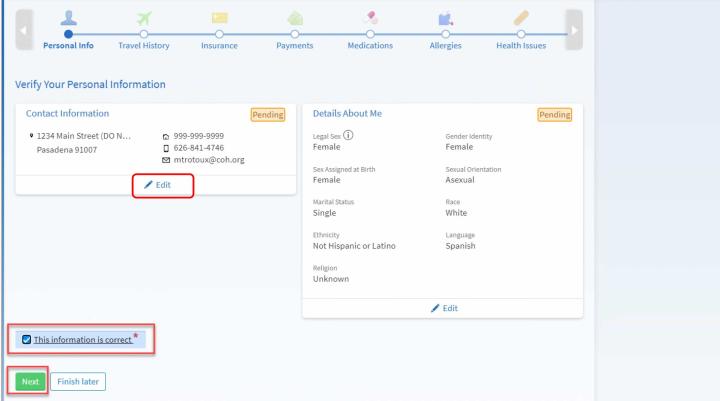Click the Details About Me card title
Viewport: 720px width, 401px height.
pyautogui.click(x=347, y=113)
